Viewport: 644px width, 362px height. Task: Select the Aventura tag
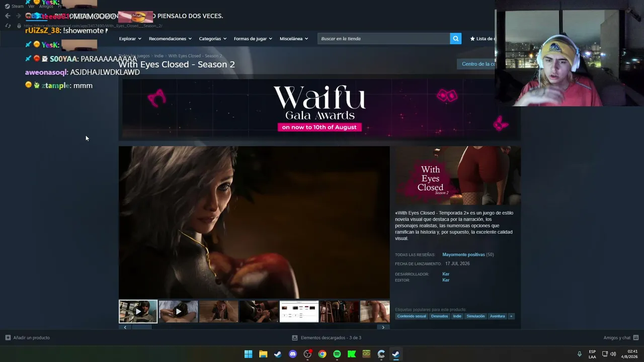click(497, 316)
